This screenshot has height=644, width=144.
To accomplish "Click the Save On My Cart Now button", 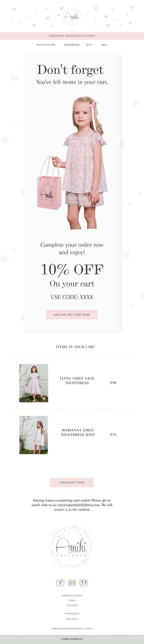I will pyautogui.click(x=72, y=315).
